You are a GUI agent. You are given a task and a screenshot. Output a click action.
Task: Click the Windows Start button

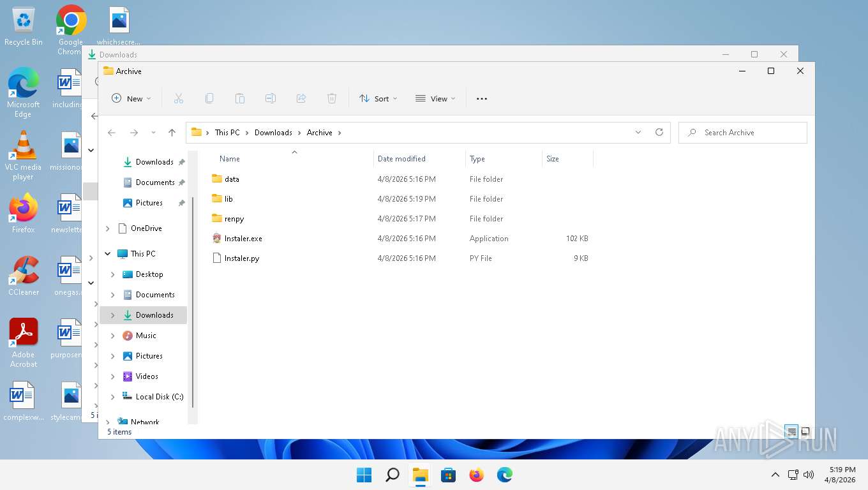[x=364, y=475]
